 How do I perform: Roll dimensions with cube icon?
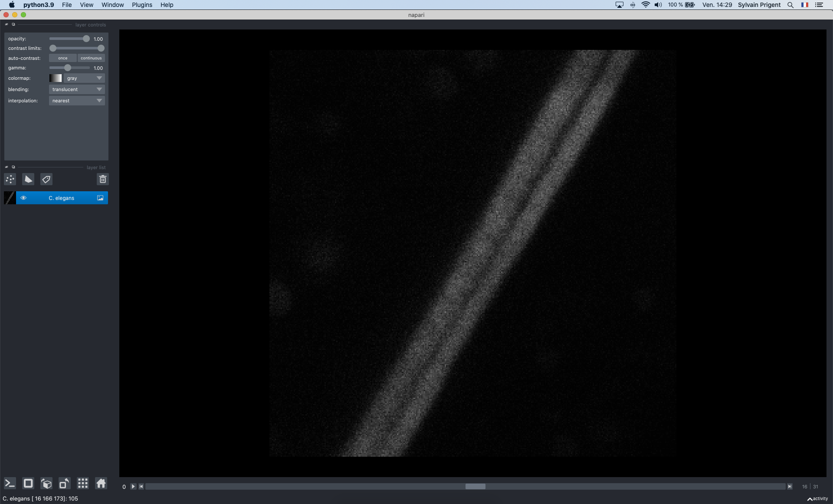point(46,483)
